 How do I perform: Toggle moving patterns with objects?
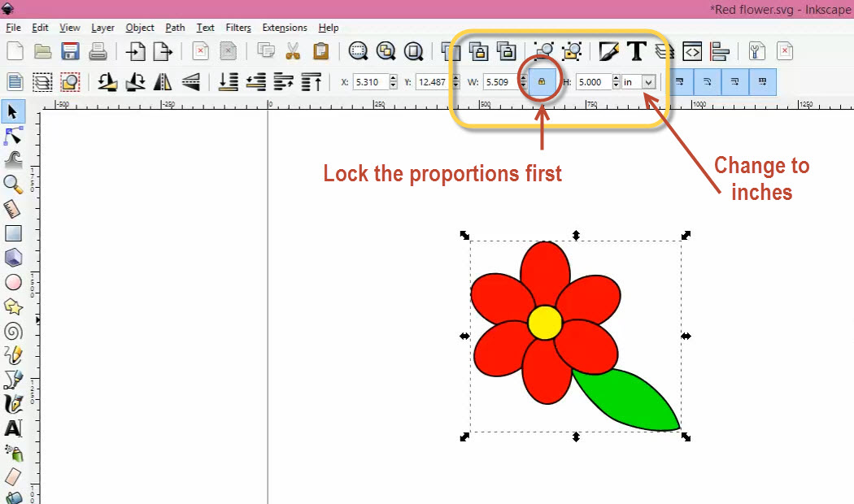coord(763,81)
